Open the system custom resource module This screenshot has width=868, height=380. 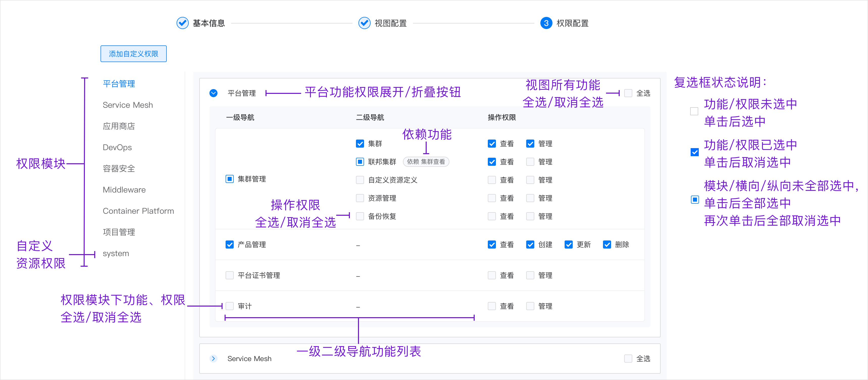(x=116, y=253)
